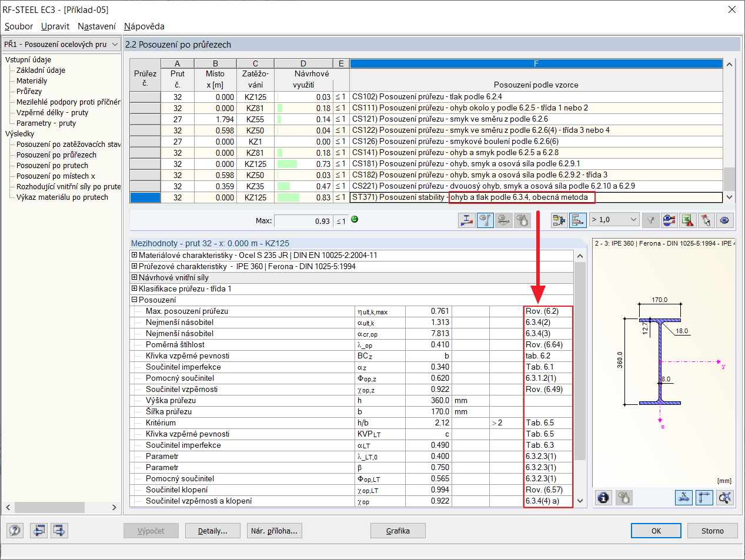Click the Detaily... button
The image size is (745, 560).
coord(213,531)
